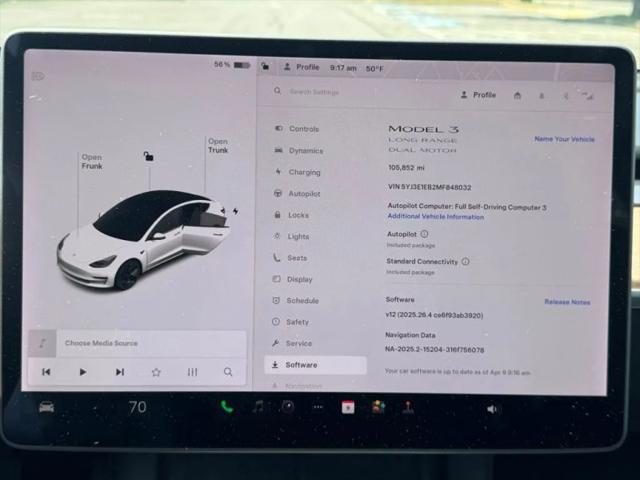The height and width of the screenshot is (480, 640).
Task: Skip to next track
Action: [x=120, y=372]
